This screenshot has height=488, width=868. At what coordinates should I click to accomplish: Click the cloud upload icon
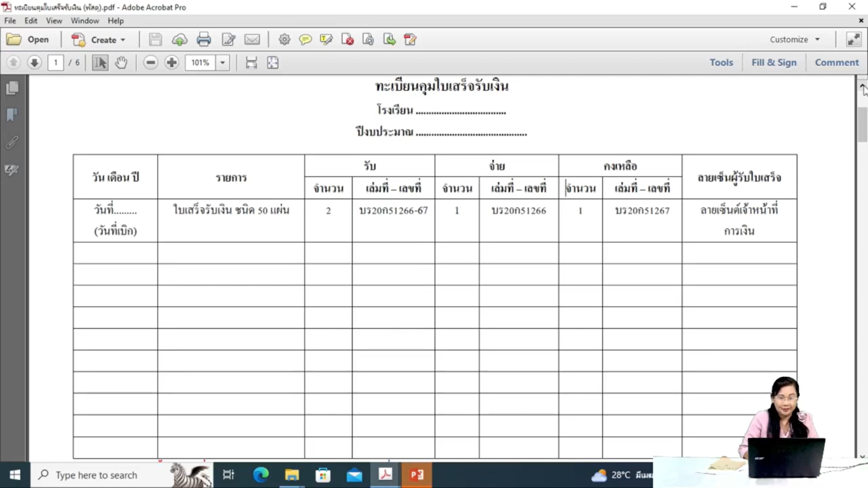(x=179, y=40)
